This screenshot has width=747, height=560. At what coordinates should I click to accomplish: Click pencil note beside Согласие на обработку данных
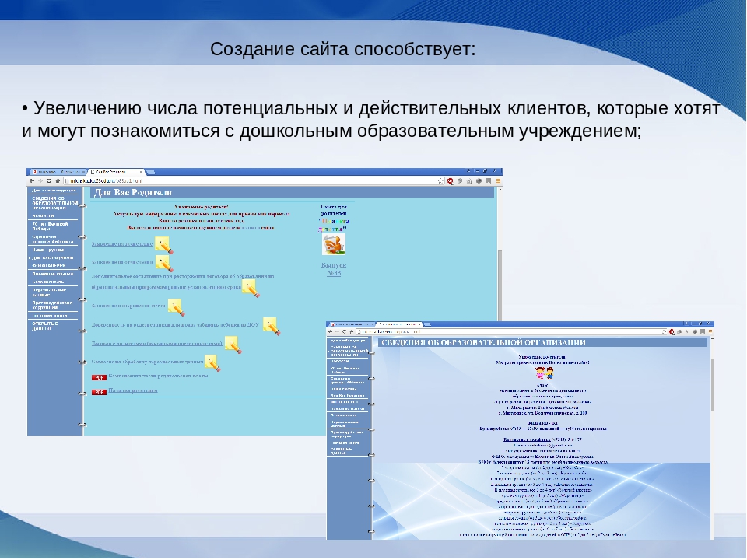click(212, 363)
